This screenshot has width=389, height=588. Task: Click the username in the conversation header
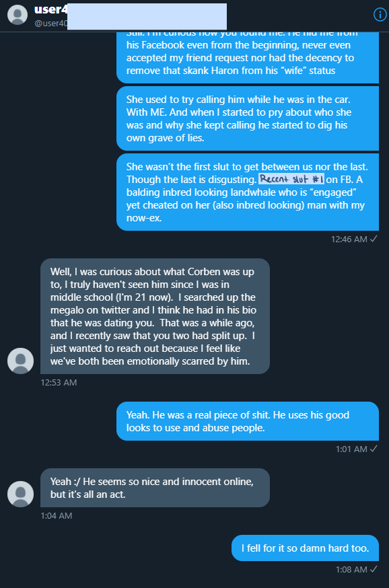(50, 9)
